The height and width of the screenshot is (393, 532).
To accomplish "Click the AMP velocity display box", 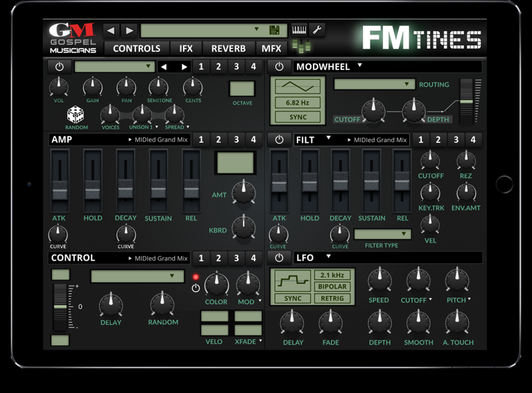I will click(x=235, y=163).
